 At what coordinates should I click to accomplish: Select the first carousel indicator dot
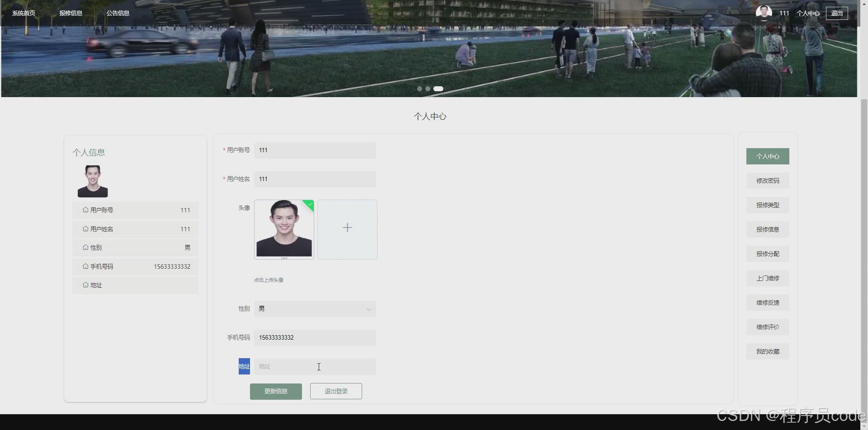420,89
